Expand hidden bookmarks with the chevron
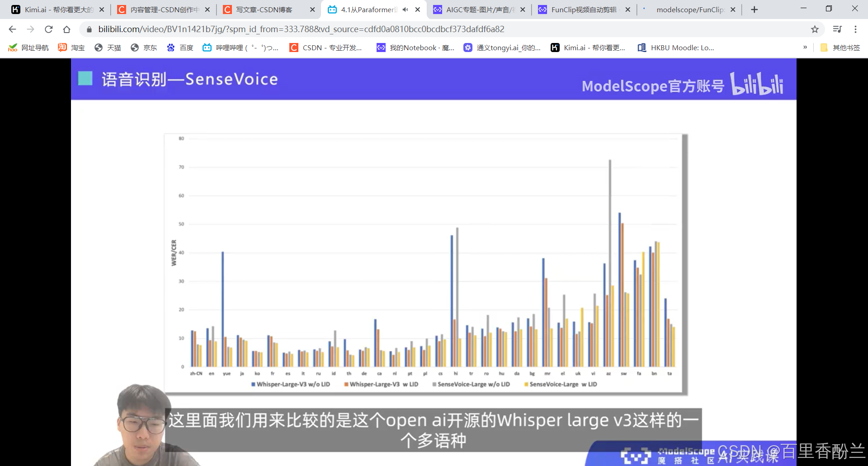 coord(805,48)
